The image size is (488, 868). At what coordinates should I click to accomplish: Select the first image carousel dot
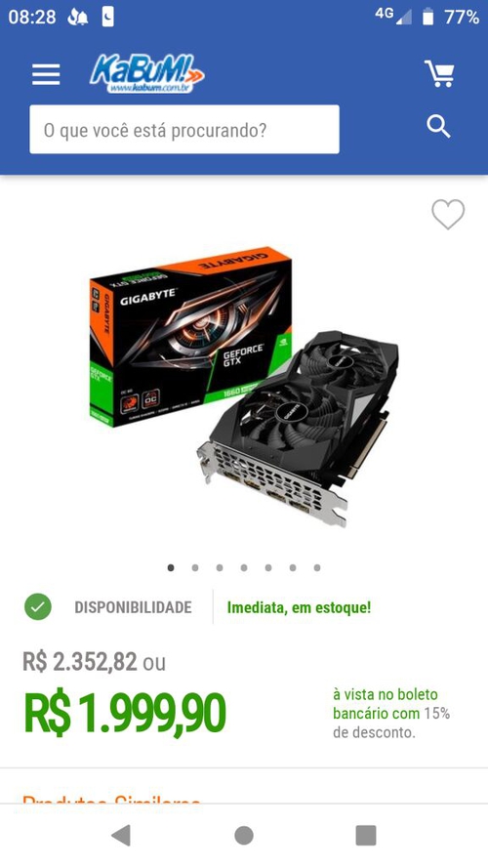pos(171,567)
